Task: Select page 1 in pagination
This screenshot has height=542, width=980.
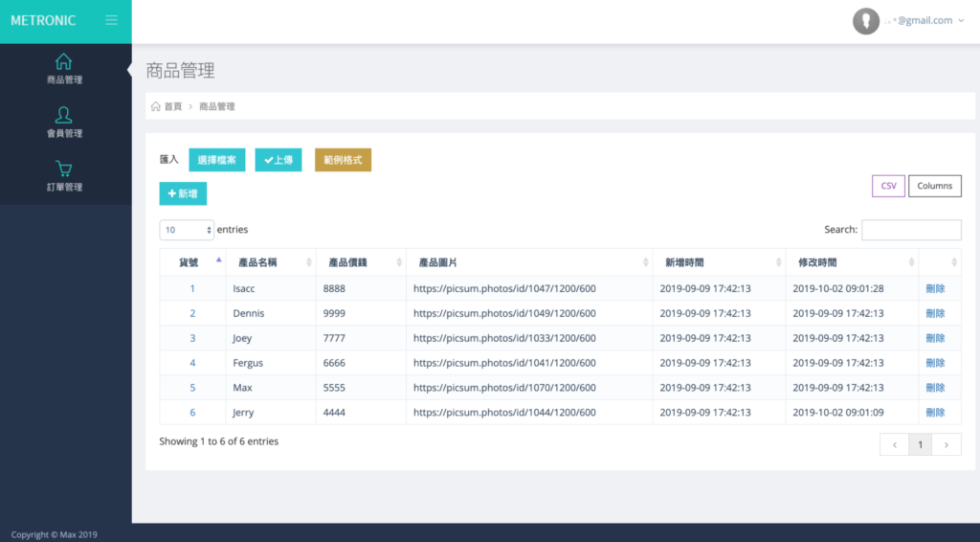Action: 920,444
